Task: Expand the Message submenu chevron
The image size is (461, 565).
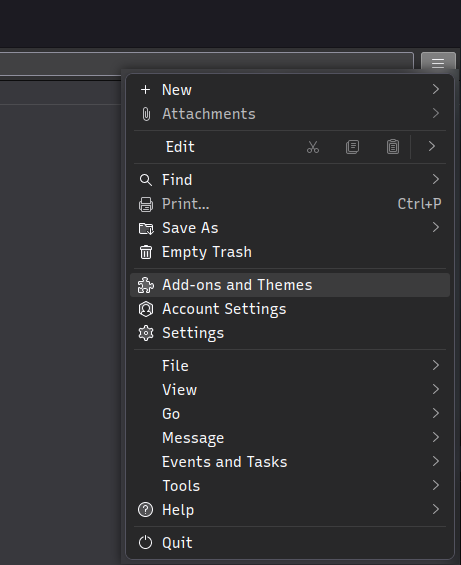Action: (436, 437)
